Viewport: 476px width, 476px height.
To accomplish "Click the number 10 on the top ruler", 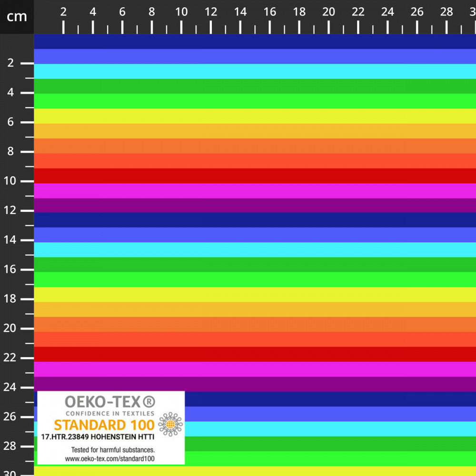I will click(x=181, y=10).
